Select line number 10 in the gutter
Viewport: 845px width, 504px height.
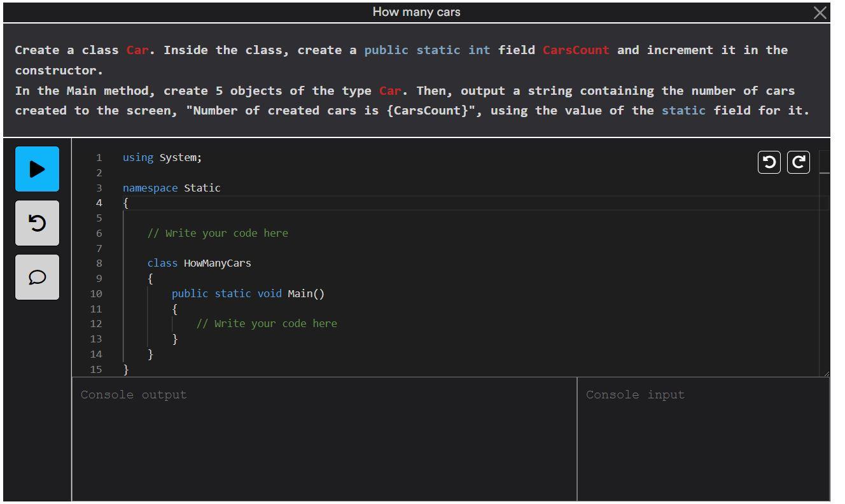[96, 293]
